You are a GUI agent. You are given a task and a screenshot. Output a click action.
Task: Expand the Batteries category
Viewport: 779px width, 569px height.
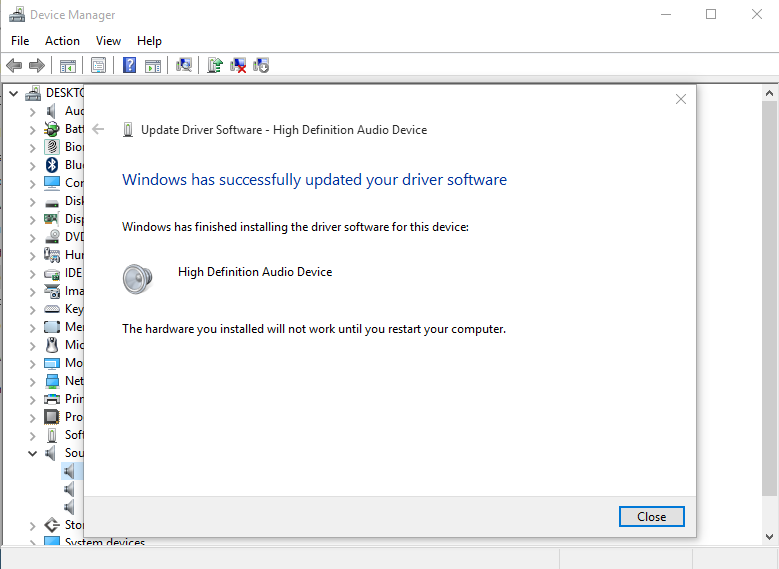click(33, 129)
